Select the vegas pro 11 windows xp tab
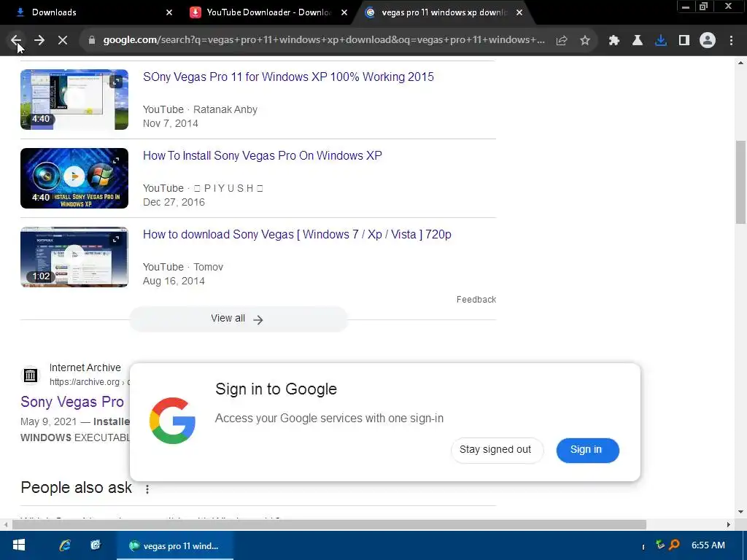This screenshot has height=560, width=747. pos(444,12)
